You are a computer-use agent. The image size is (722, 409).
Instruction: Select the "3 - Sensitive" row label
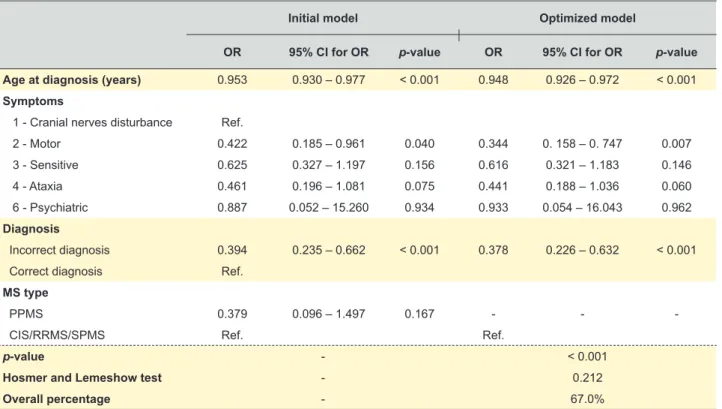[x=45, y=165]
